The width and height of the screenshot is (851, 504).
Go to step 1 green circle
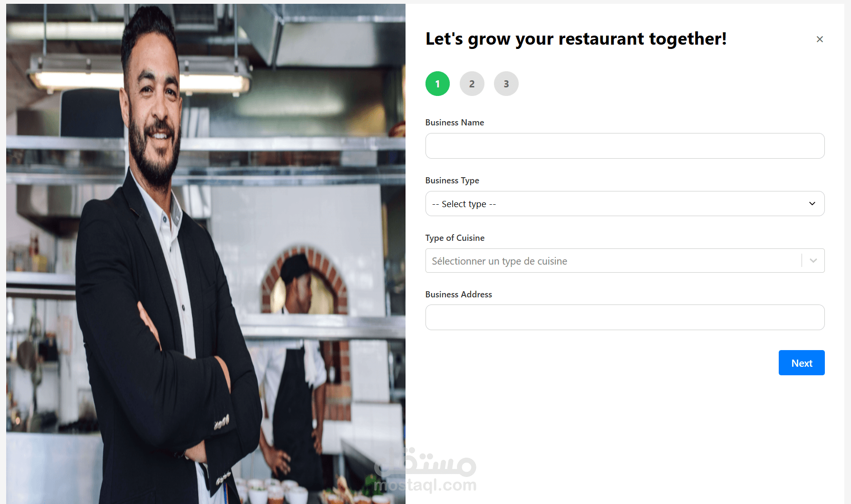pyautogui.click(x=437, y=84)
